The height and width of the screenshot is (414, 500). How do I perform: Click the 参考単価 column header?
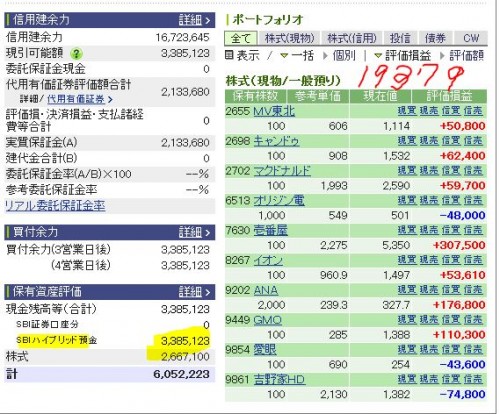[318, 96]
